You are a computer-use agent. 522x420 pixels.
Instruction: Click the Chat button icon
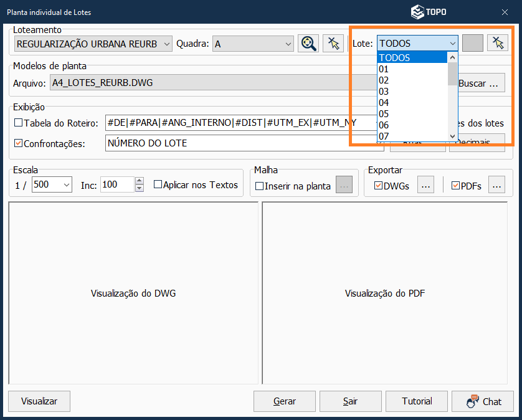[x=473, y=401]
